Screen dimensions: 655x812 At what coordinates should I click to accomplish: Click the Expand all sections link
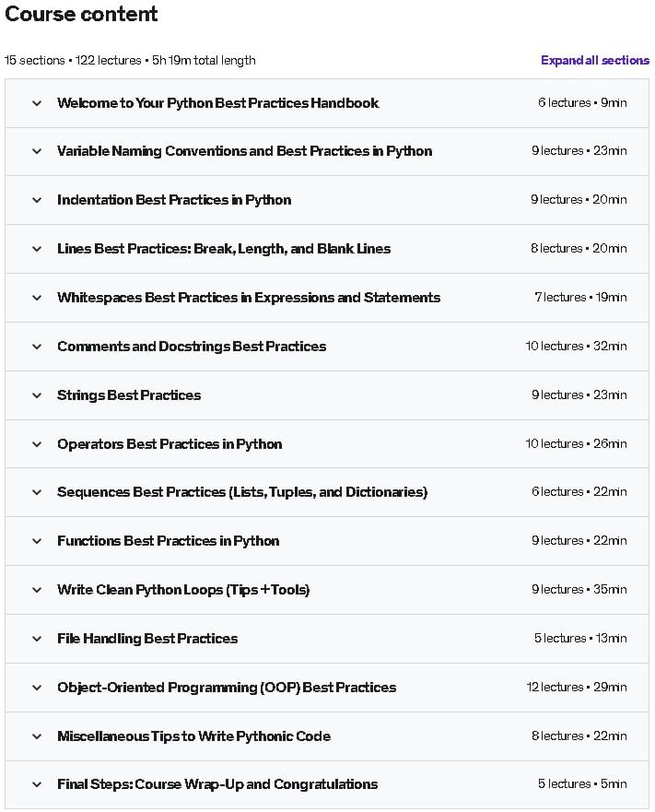[594, 61]
